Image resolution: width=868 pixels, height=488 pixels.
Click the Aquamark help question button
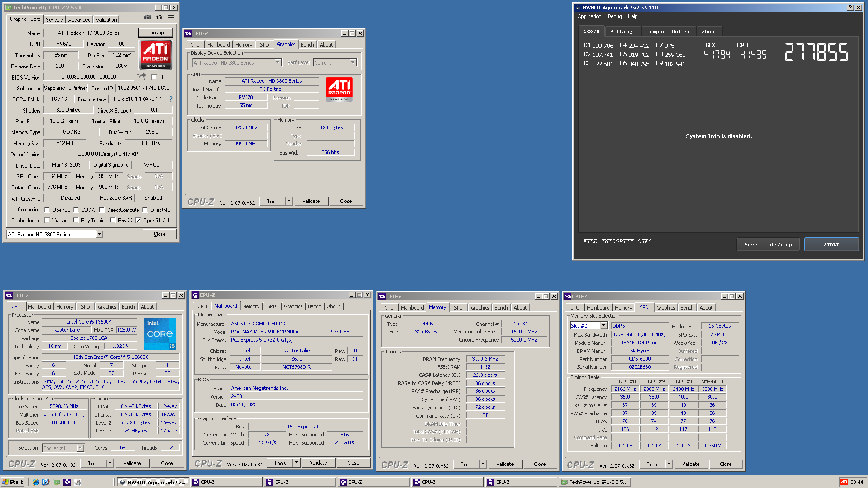tap(850, 7)
